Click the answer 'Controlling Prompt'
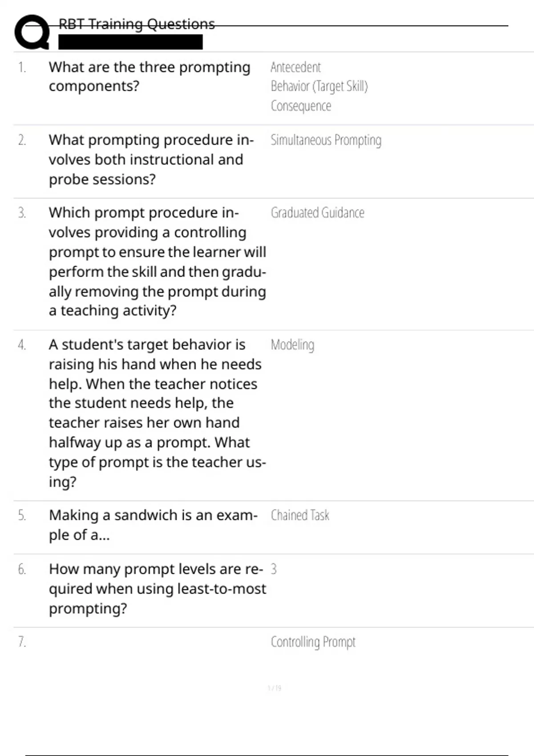This screenshot has width=534, height=756. 313,642
